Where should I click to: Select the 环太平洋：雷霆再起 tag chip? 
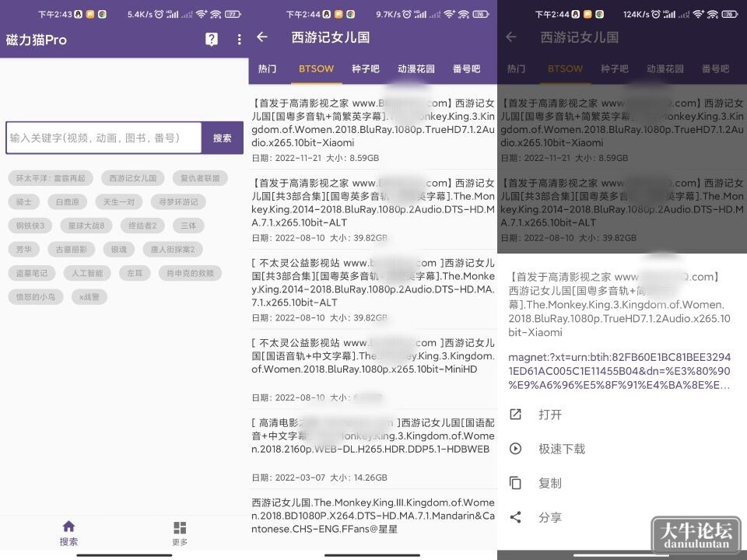click(x=51, y=178)
